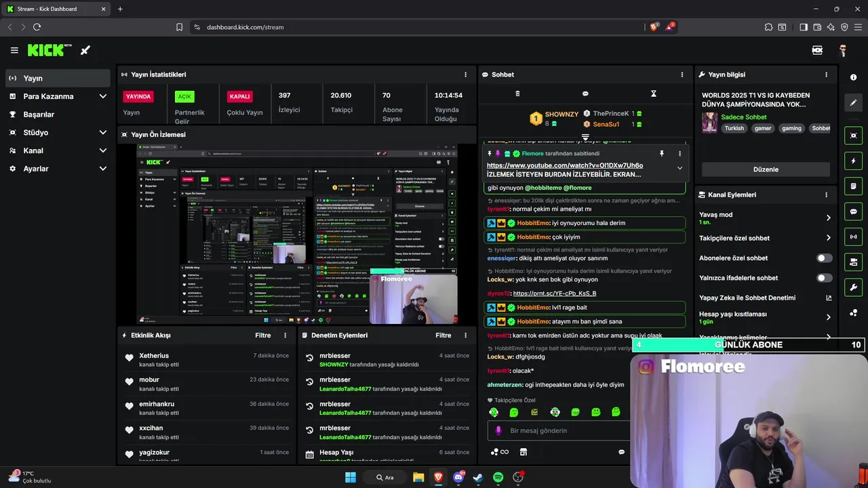Toggle Abonelere özel sohbet switch
The image size is (868, 488).
point(825,258)
